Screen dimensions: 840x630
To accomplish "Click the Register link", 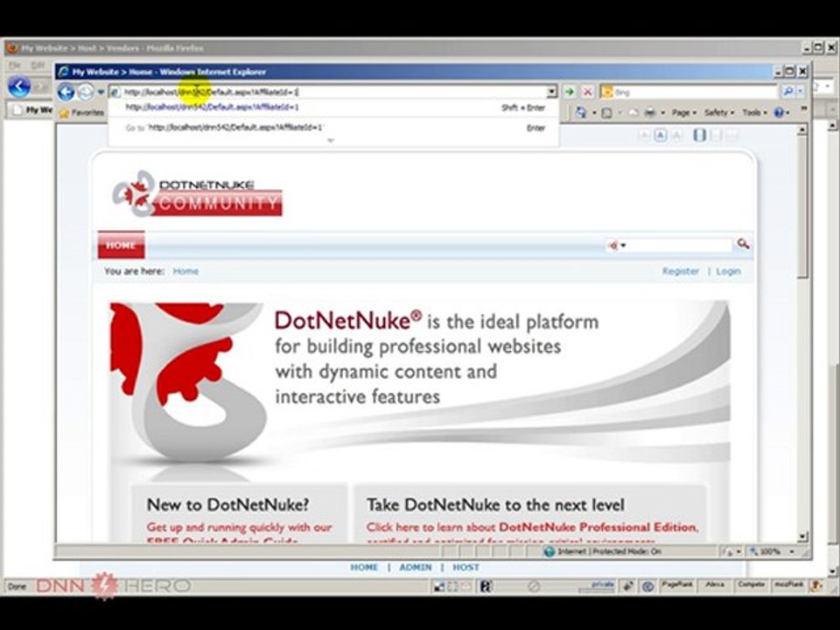I will tap(681, 271).
